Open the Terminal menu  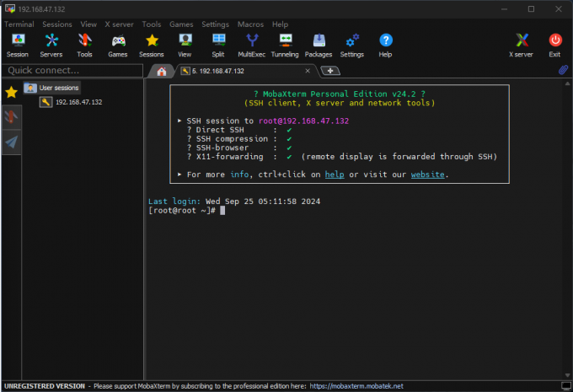pyautogui.click(x=19, y=24)
